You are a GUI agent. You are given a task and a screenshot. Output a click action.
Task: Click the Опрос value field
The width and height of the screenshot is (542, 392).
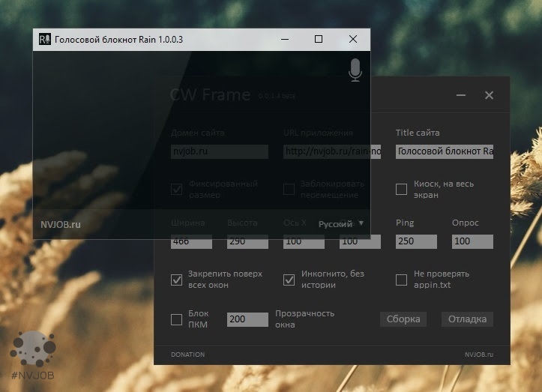(x=472, y=241)
